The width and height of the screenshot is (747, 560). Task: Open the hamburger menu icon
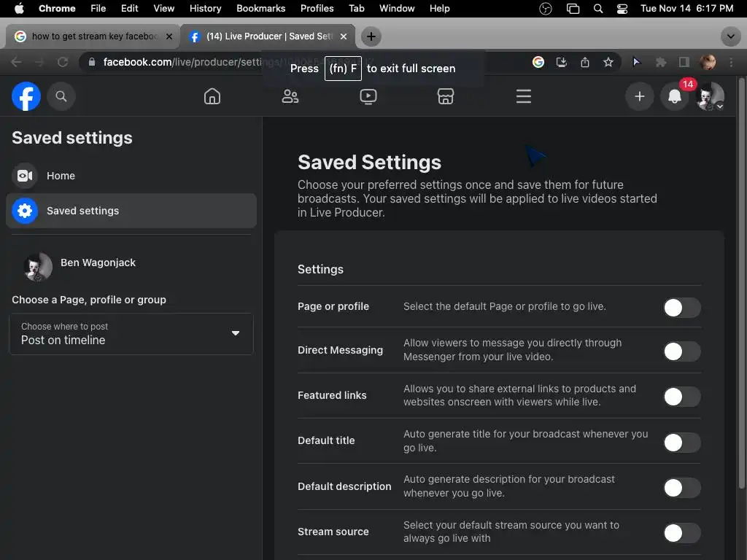coord(524,96)
